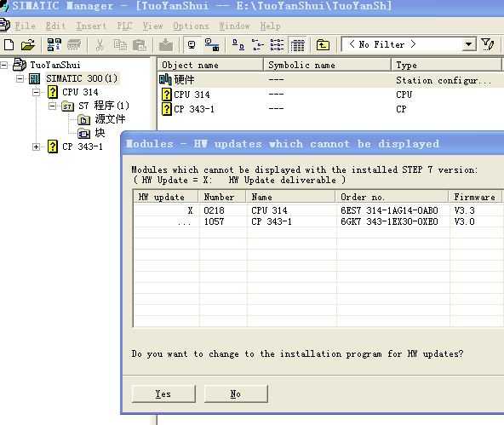Click the Accessible Nodes toolbar icon

pos(54,44)
